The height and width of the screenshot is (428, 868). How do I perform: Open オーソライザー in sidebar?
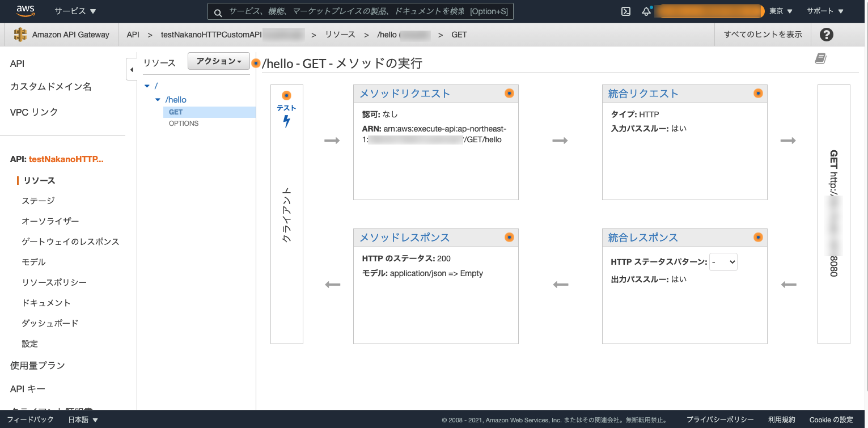click(50, 221)
